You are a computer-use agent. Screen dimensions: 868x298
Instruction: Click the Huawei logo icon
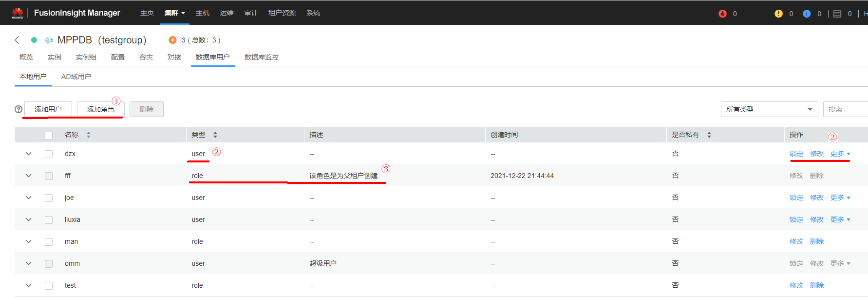(x=18, y=13)
